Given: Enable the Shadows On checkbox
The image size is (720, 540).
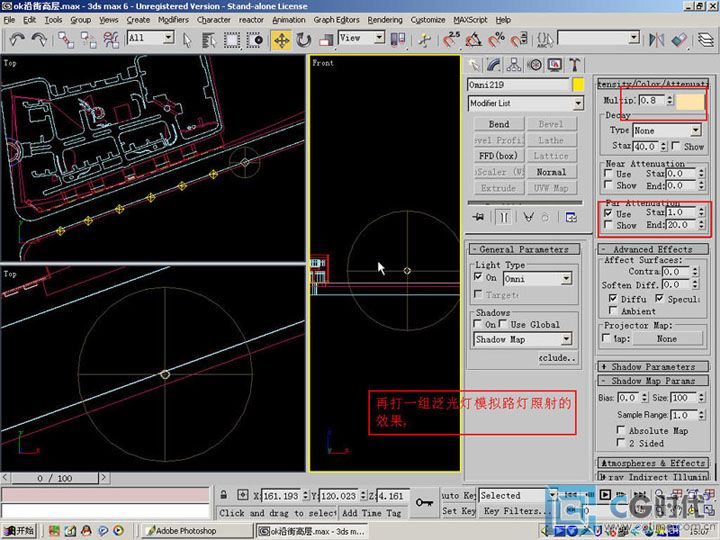Looking at the screenshot, I should point(478,324).
